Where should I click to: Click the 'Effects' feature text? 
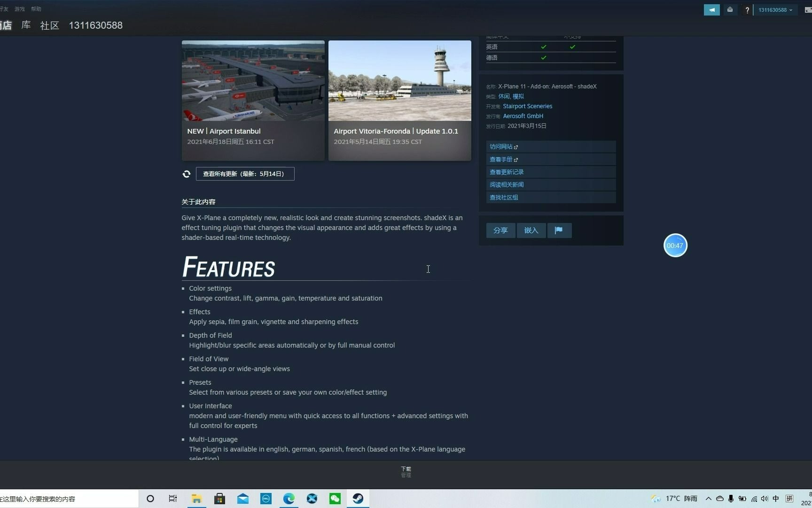[x=200, y=312]
